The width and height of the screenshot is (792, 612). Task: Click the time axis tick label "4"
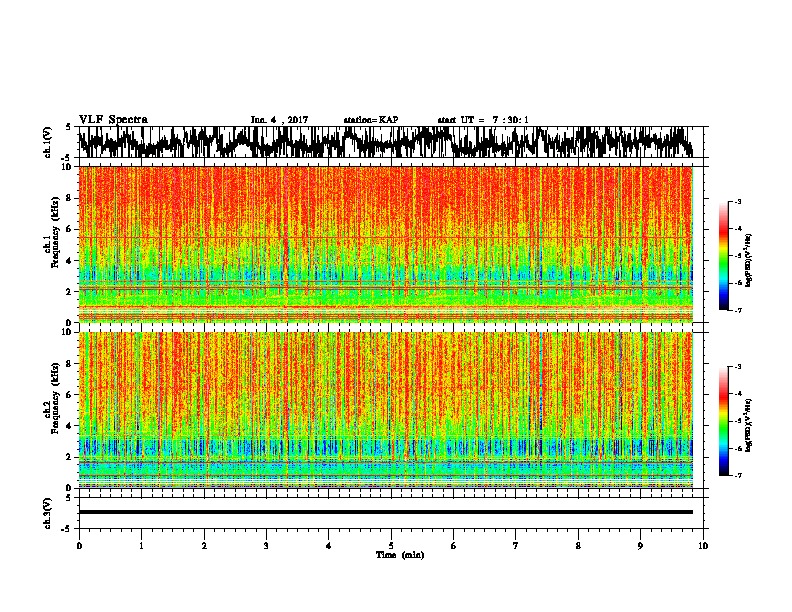[x=329, y=546]
